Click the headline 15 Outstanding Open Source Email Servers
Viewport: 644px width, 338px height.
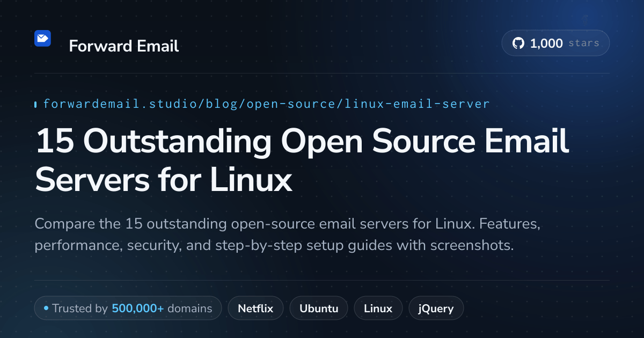(302, 160)
